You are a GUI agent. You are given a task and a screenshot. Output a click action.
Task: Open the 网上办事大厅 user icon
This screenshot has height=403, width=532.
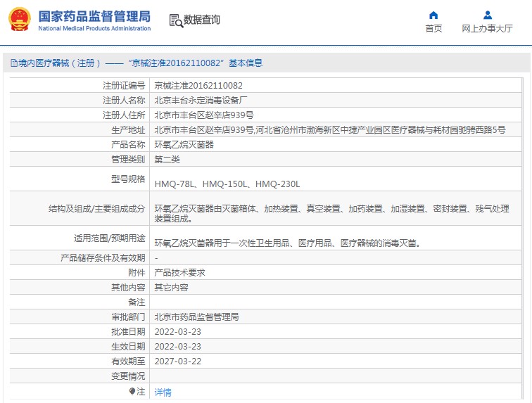[488, 15]
